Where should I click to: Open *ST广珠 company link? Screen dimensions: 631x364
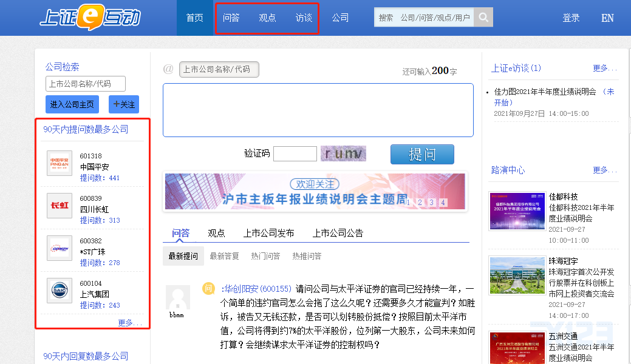(x=92, y=252)
